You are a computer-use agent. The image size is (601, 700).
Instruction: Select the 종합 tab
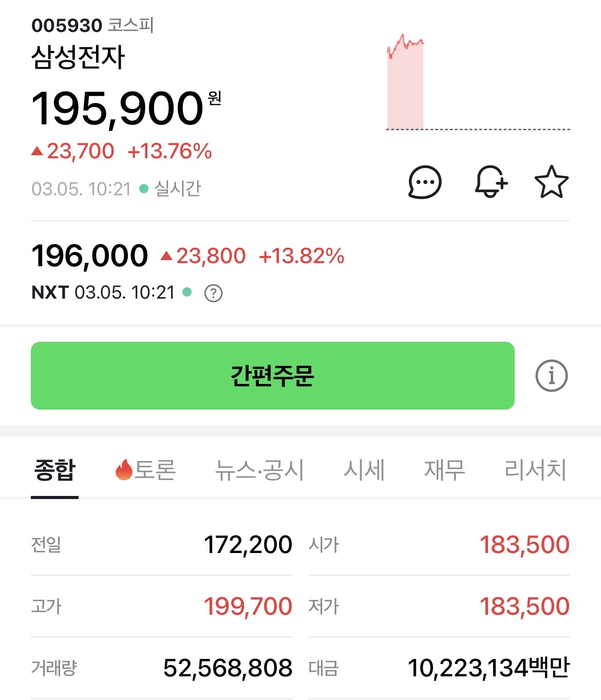[x=54, y=470]
